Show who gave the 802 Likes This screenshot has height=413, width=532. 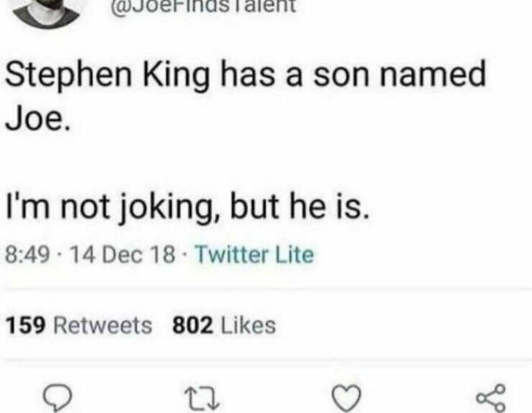click(x=224, y=325)
